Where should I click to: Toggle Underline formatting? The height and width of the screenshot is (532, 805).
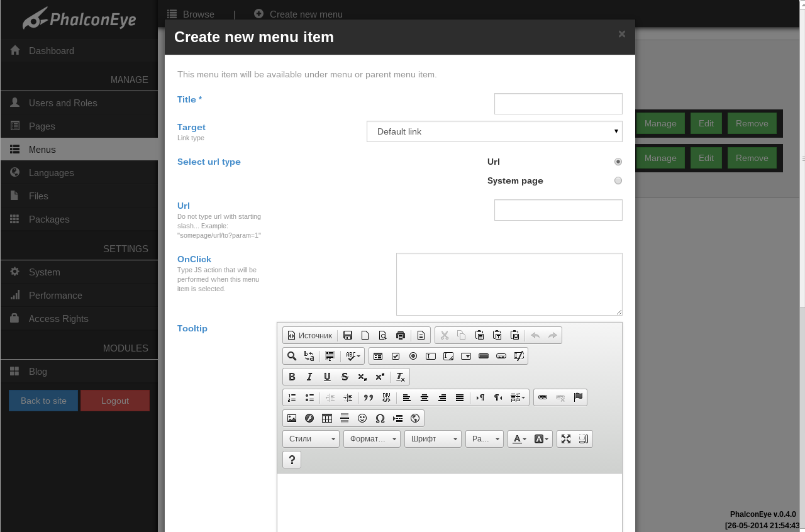point(327,377)
